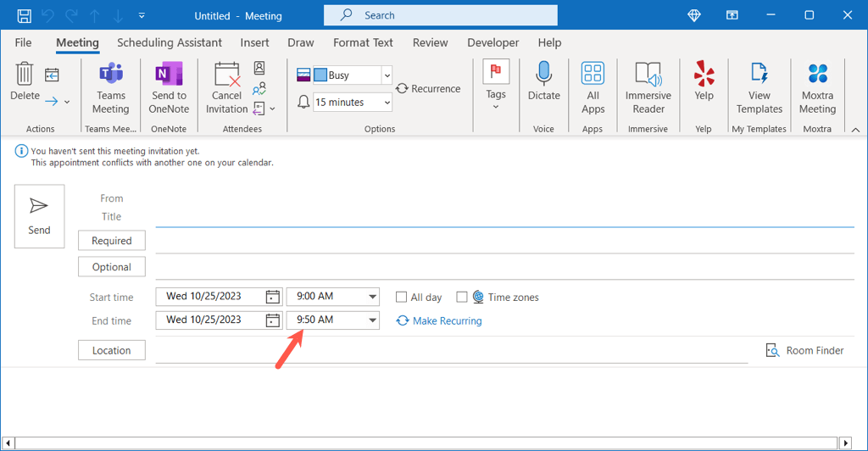This screenshot has height=451, width=868.
Task: Expand the Busy show-as dropdown
Action: 387,75
